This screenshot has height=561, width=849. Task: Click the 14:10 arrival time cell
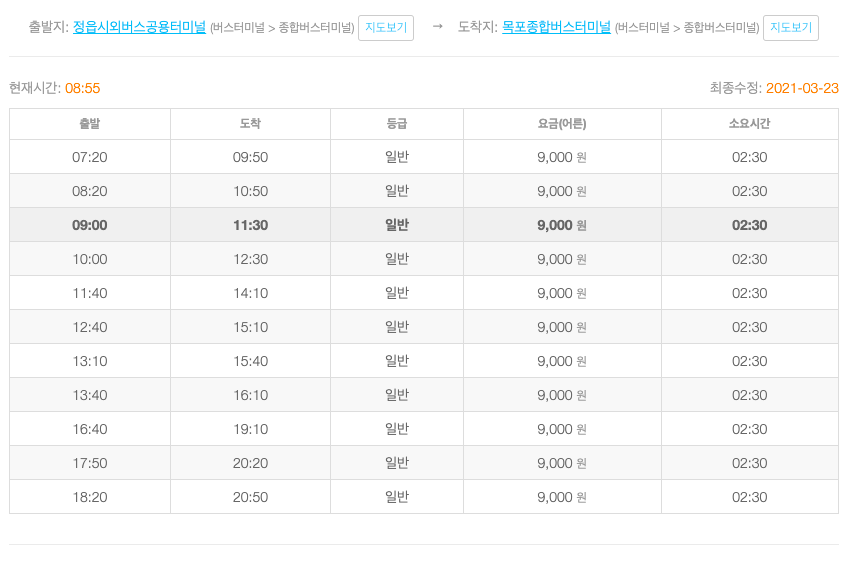(251, 293)
